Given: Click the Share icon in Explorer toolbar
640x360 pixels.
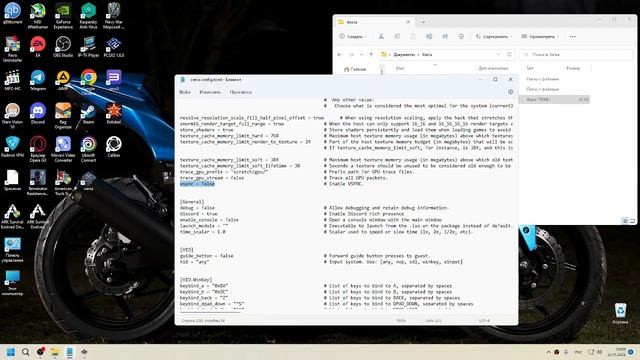Looking at the screenshot, I should [x=445, y=36].
